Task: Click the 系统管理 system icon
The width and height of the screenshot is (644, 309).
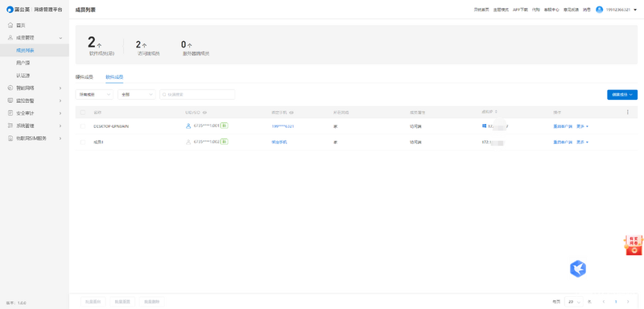Action: point(10,126)
